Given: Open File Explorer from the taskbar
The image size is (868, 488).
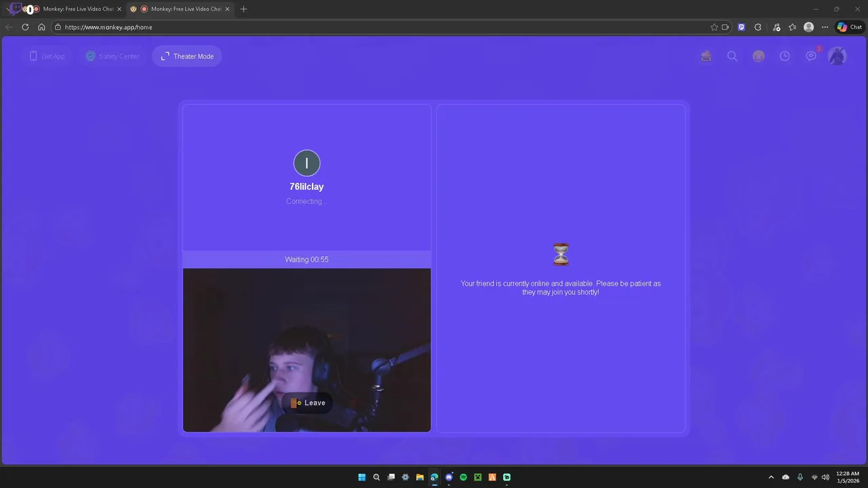Looking at the screenshot, I should pos(420,477).
